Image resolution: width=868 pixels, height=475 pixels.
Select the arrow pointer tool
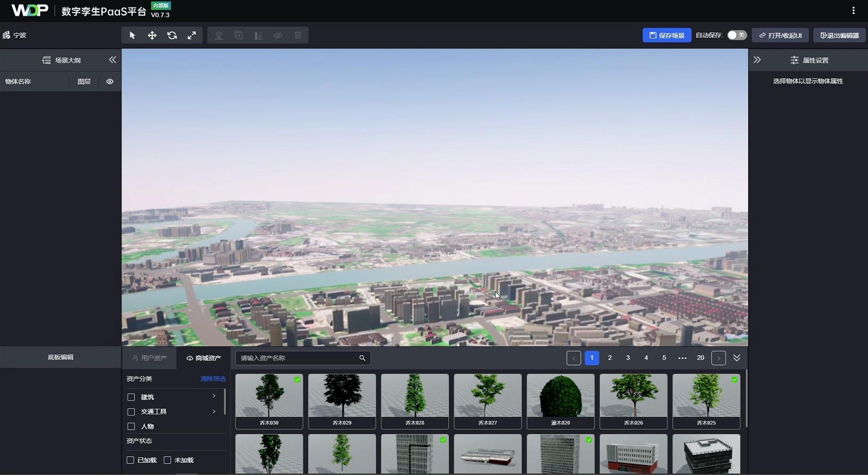click(x=132, y=35)
